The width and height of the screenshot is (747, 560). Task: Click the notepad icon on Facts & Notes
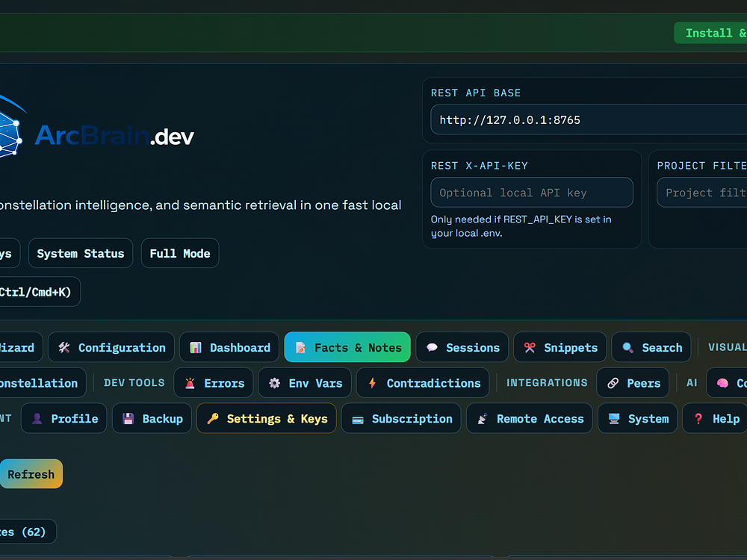click(x=300, y=348)
